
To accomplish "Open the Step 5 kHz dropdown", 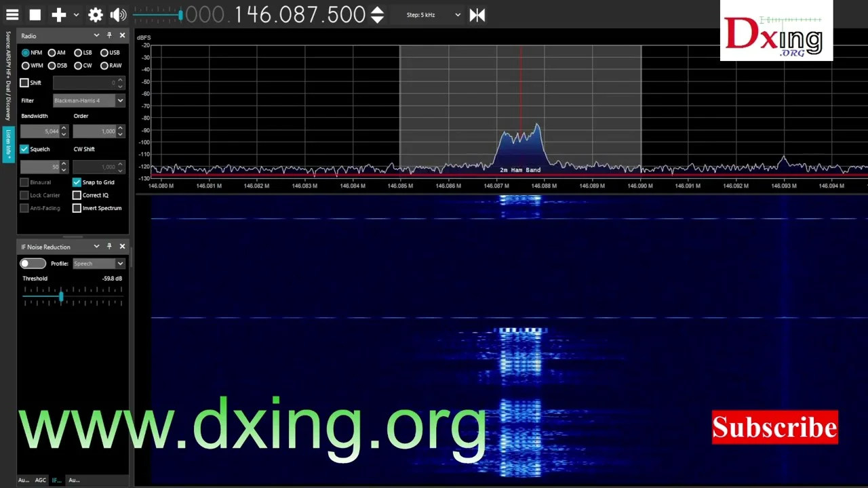I will coord(434,15).
